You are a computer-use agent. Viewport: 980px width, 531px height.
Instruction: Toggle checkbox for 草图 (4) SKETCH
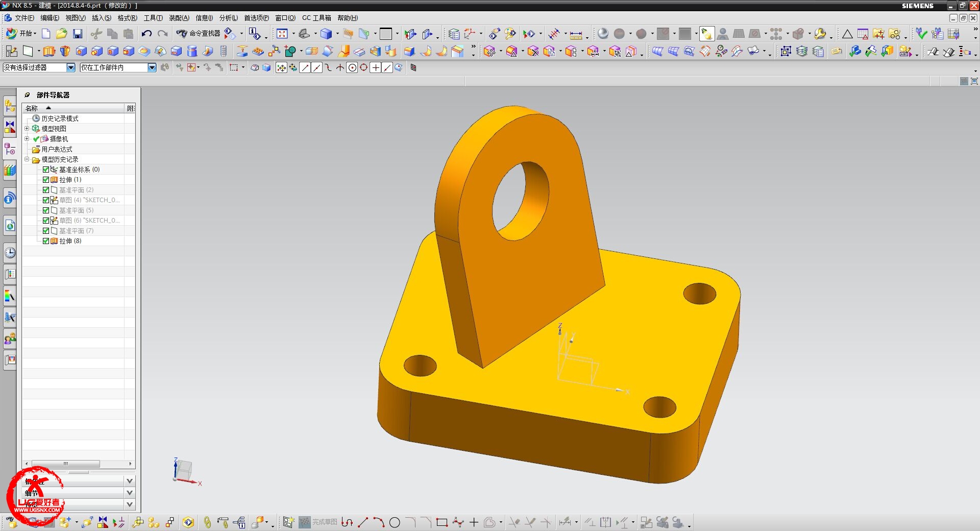46,200
